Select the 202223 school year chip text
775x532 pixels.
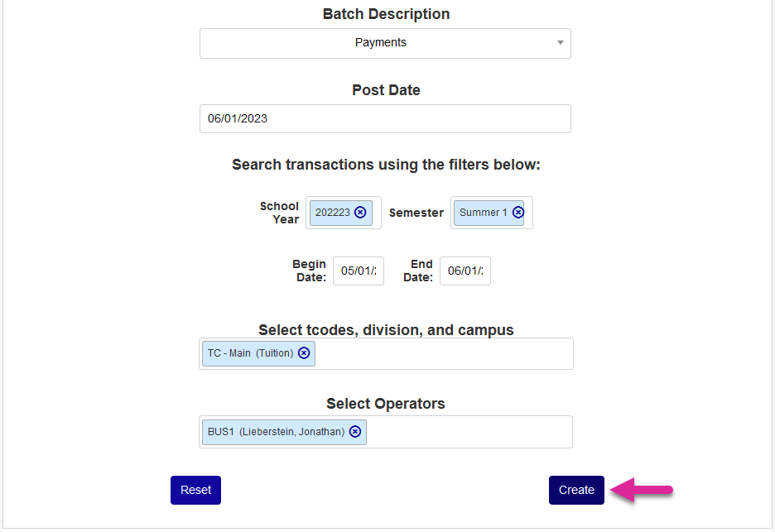pyautogui.click(x=332, y=213)
